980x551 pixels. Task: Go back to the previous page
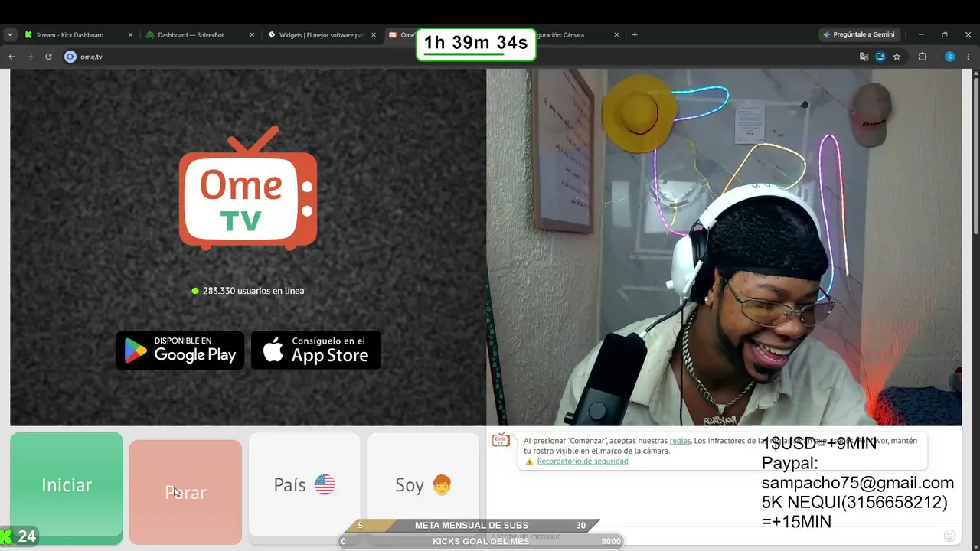(x=11, y=57)
